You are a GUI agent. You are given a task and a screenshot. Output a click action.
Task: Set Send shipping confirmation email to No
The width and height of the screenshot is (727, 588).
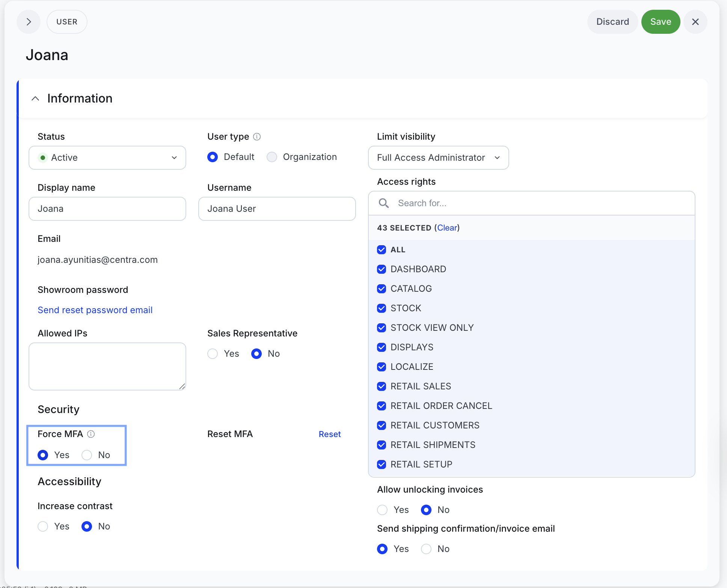pyautogui.click(x=426, y=549)
